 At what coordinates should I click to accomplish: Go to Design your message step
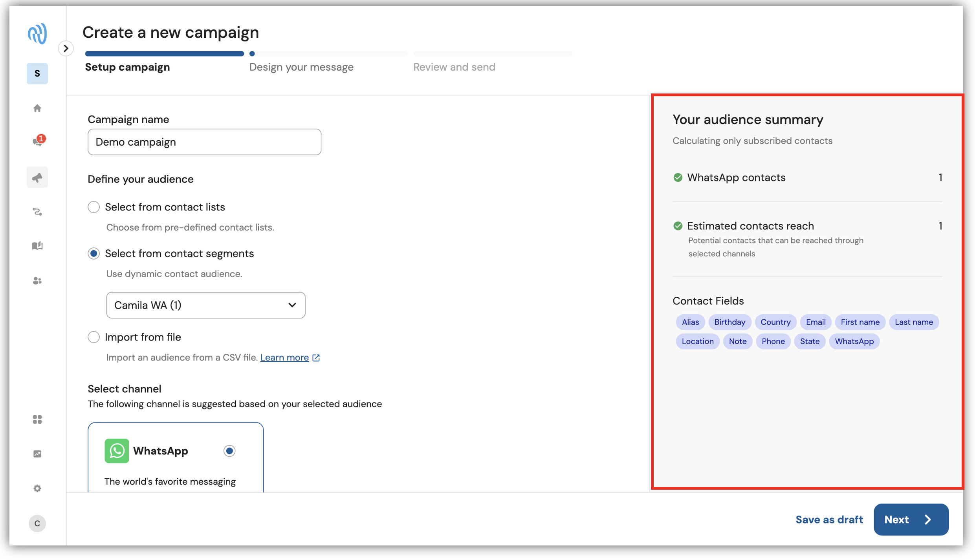tap(301, 67)
